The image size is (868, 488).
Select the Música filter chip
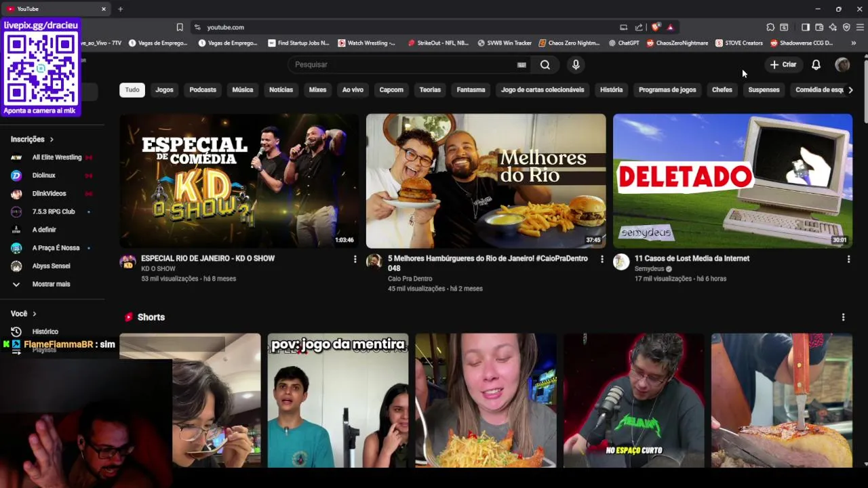243,89
